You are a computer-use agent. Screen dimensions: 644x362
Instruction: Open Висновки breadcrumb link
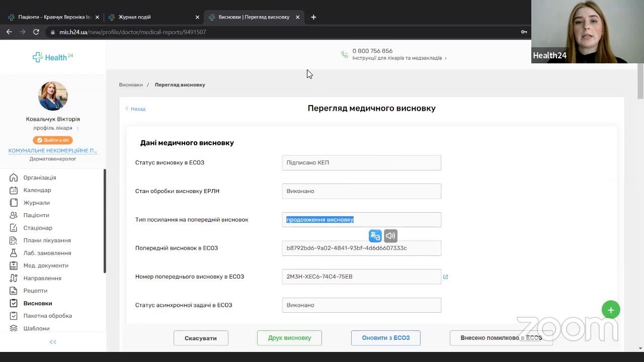131,85
